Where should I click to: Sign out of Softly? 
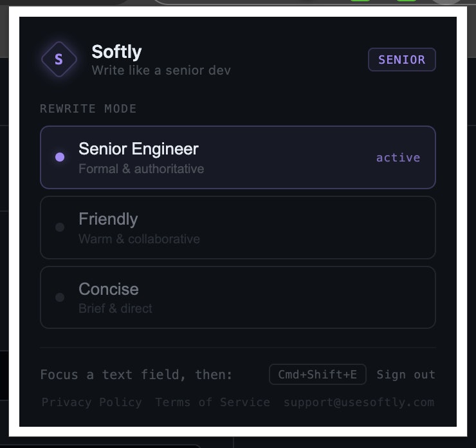[406, 375]
